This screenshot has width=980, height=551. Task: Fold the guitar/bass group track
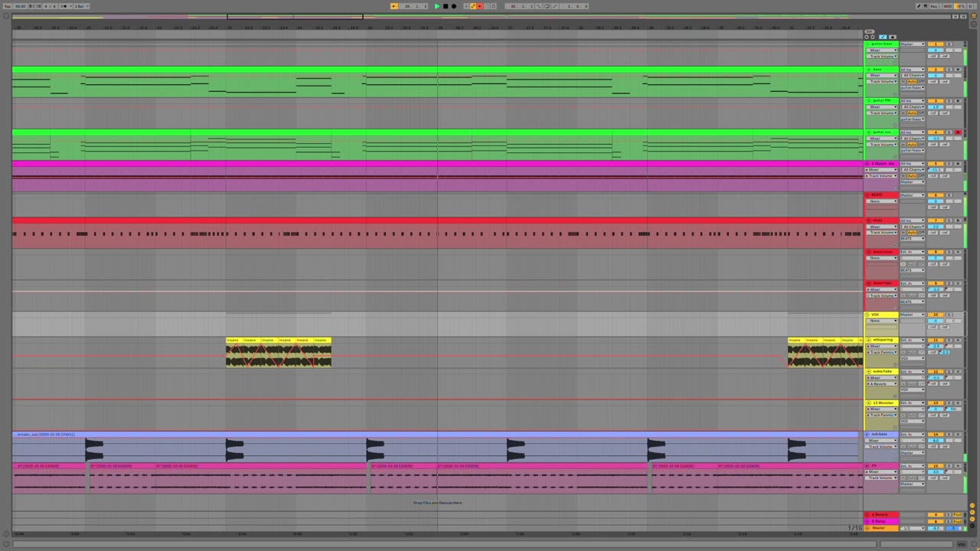(x=867, y=44)
